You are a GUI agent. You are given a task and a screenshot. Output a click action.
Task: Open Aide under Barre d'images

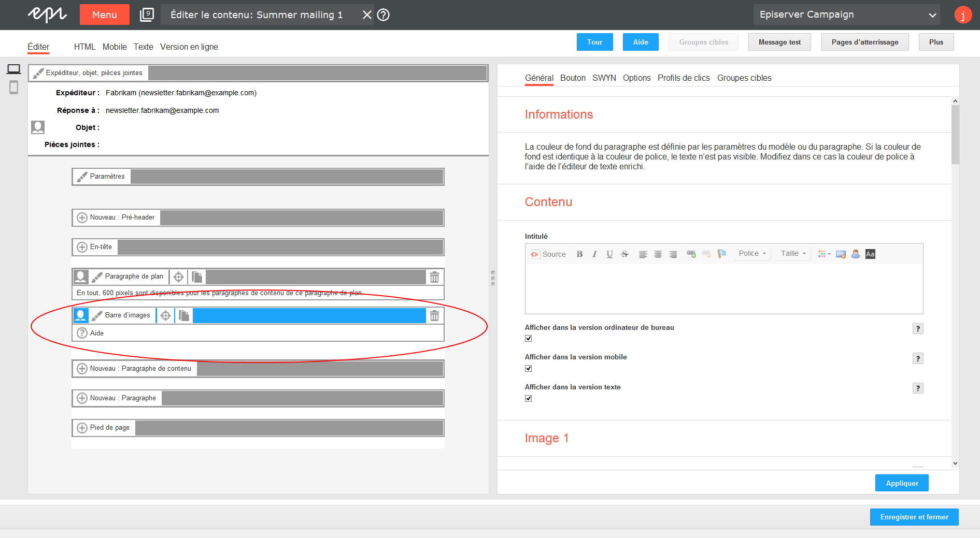point(91,333)
